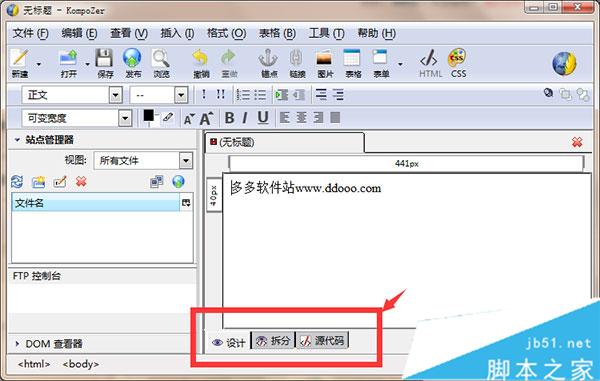Open the 帮助 (H) menu
This screenshot has height=381, width=600.
tap(377, 34)
